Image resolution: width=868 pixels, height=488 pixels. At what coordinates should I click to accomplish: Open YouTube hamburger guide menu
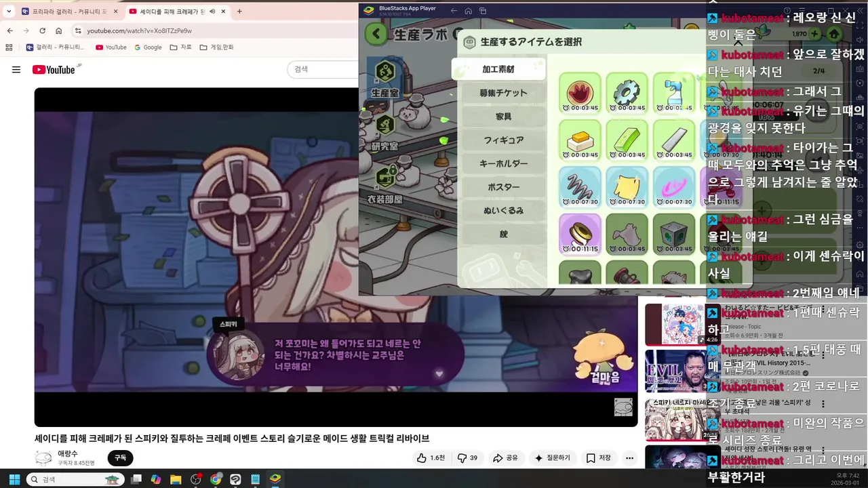[16, 69]
